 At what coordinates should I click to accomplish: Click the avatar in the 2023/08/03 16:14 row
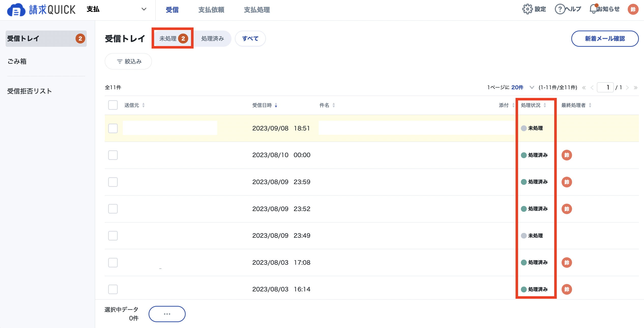[567, 289]
